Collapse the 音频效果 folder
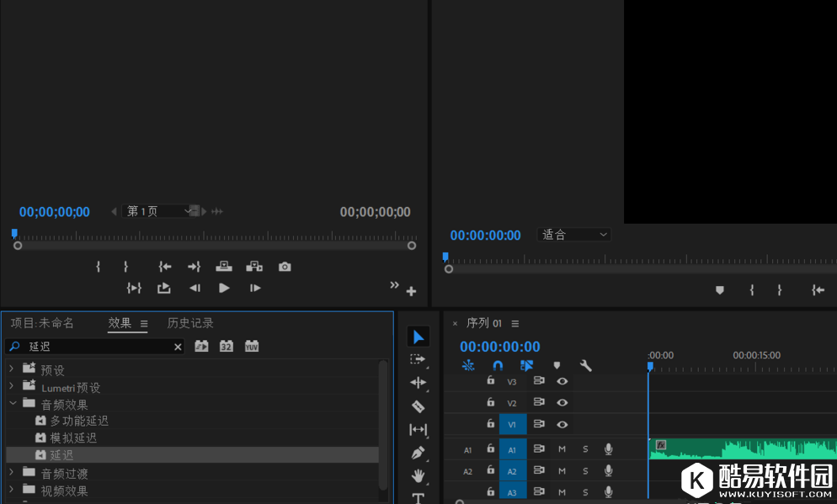 point(12,404)
